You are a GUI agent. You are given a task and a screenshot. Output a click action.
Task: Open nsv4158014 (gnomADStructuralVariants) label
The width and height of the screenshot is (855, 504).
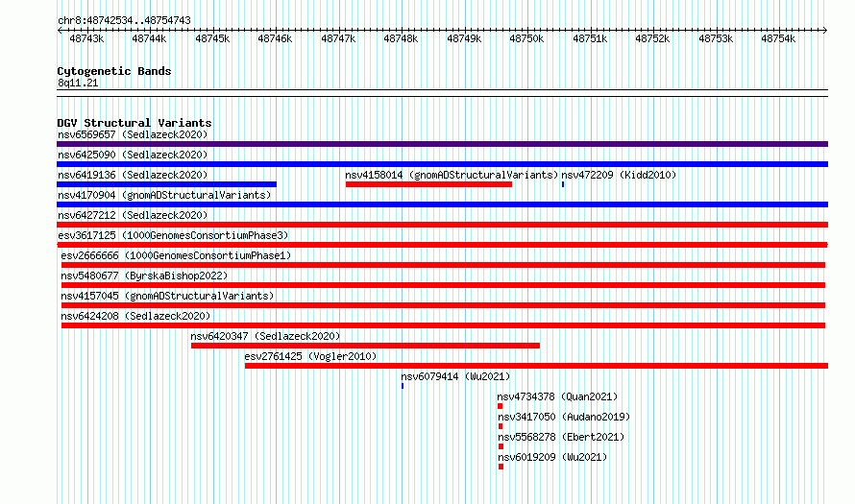click(x=452, y=175)
